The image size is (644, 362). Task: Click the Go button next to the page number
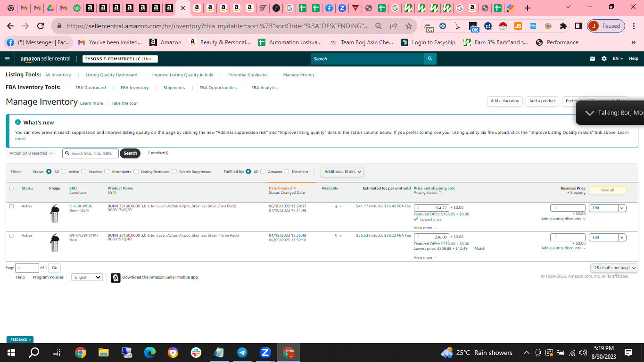point(55,268)
